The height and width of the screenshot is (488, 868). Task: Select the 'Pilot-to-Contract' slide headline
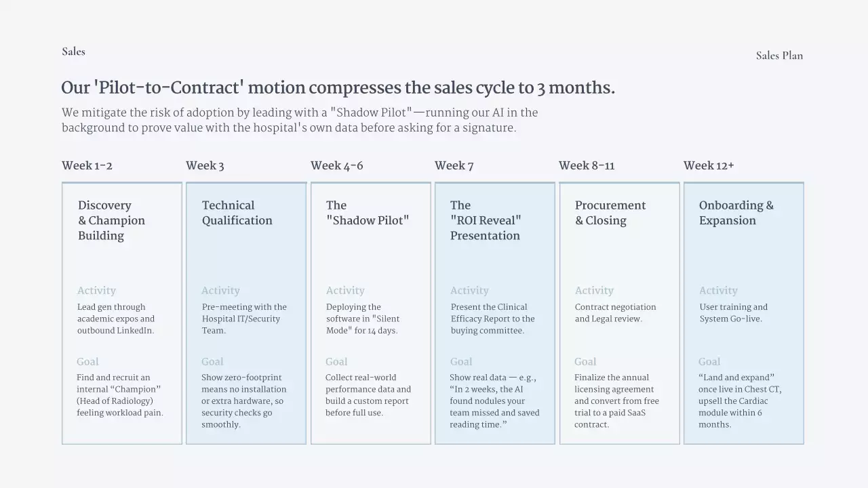point(338,88)
